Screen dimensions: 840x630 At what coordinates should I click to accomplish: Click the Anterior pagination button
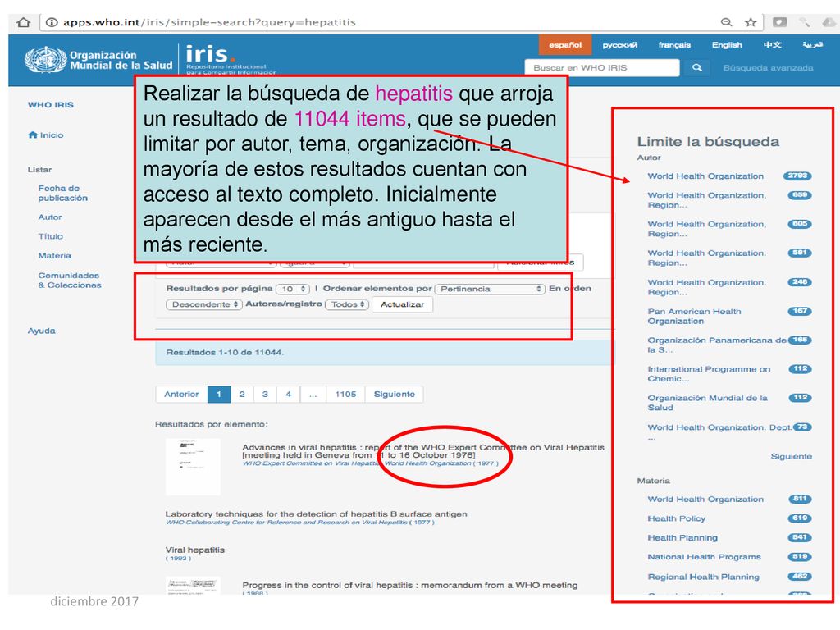coord(181,395)
